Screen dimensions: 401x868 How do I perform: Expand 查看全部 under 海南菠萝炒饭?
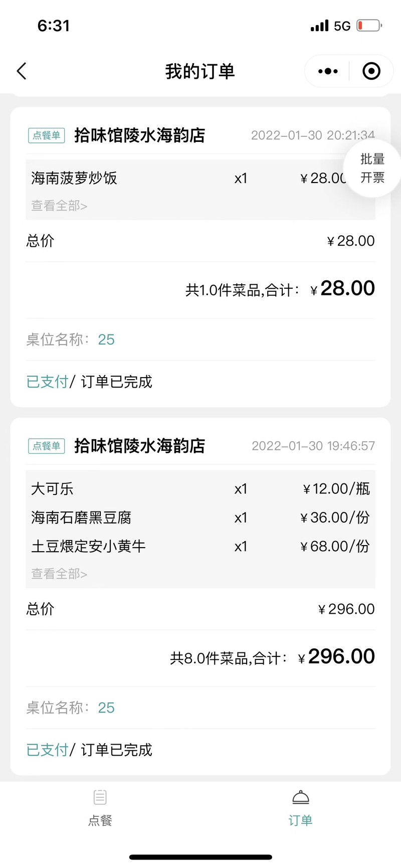59,206
